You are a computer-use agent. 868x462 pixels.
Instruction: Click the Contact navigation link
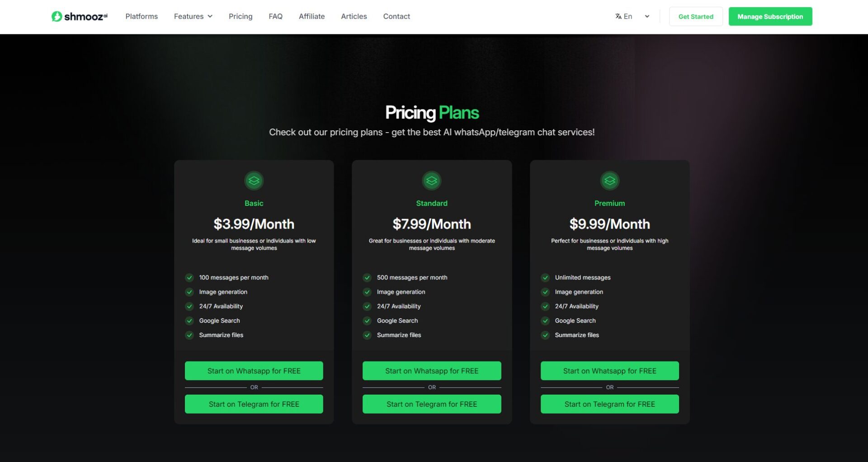pos(396,16)
